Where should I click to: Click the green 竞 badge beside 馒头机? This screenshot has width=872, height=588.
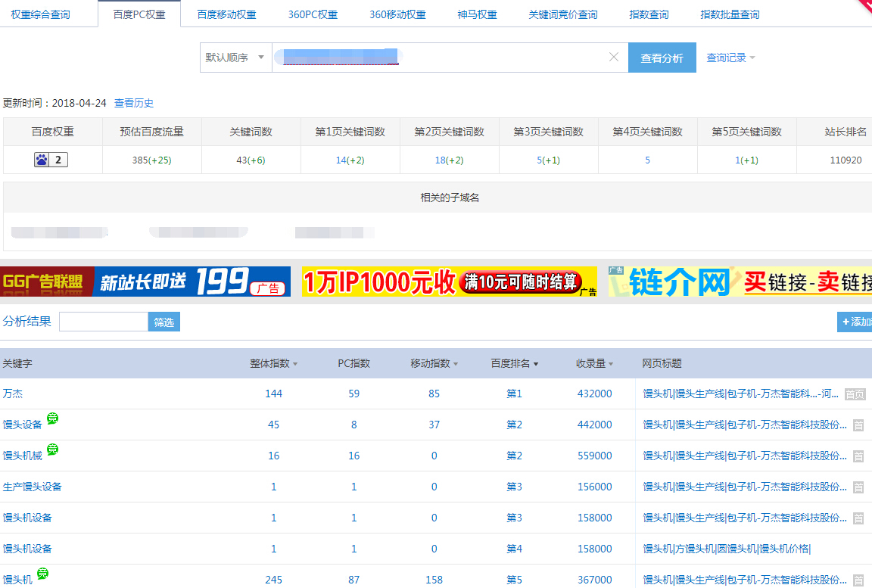[43, 574]
